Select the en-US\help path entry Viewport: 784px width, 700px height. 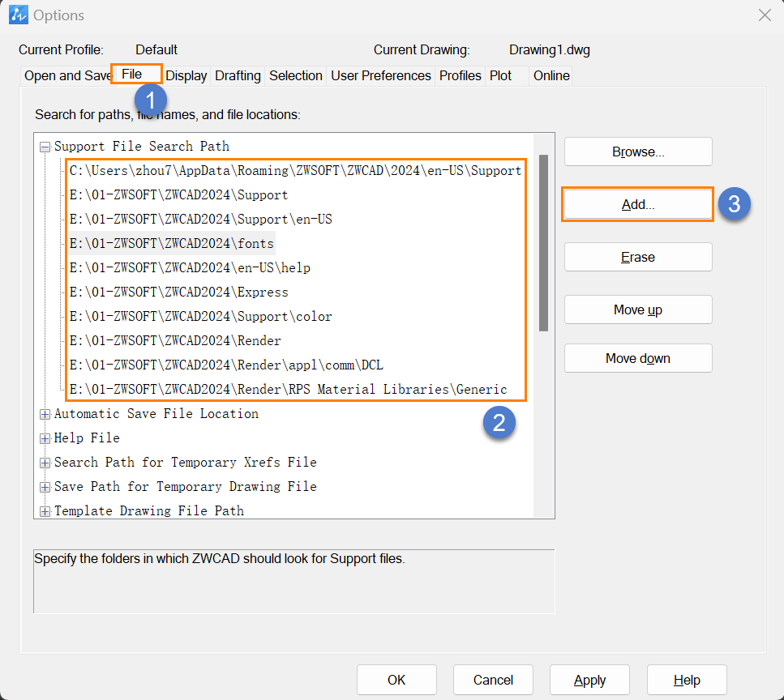190,268
